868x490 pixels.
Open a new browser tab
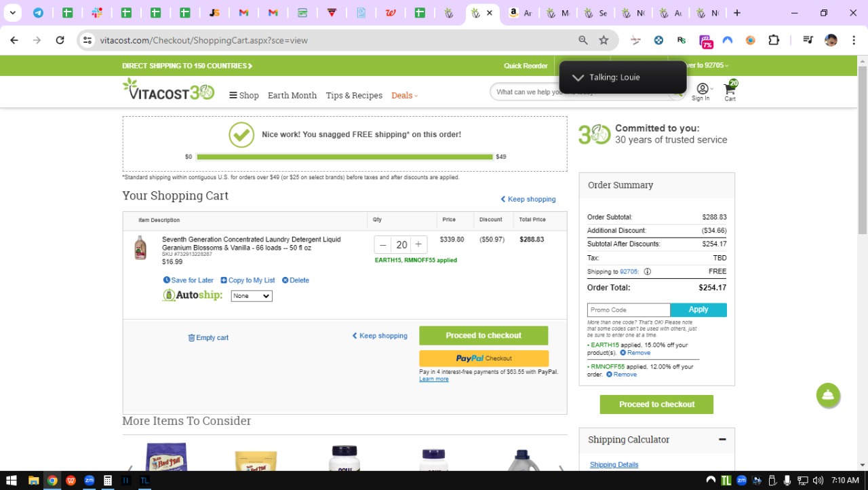click(737, 13)
